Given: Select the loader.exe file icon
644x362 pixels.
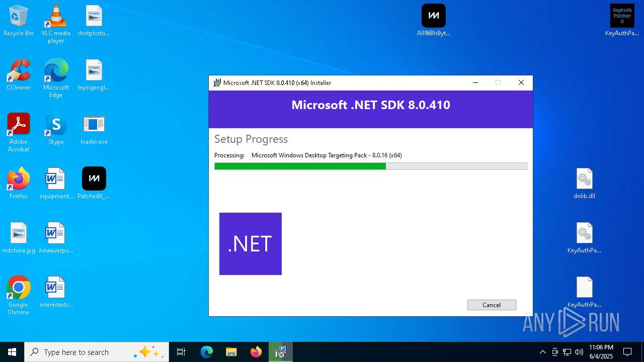Looking at the screenshot, I should (x=94, y=130).
